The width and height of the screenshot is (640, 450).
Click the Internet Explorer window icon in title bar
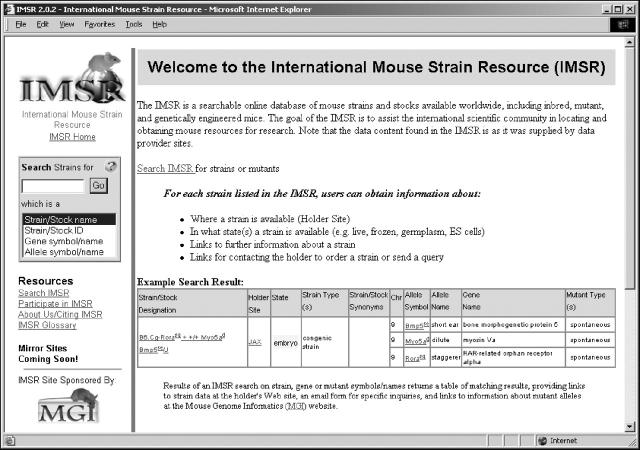click(9, 9)
